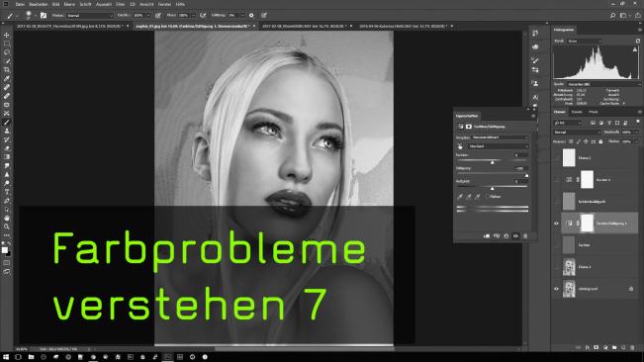The width and height of the screenshot is (644, 362).
Task: Select the Hand tool
Action: tap(7, 218)
